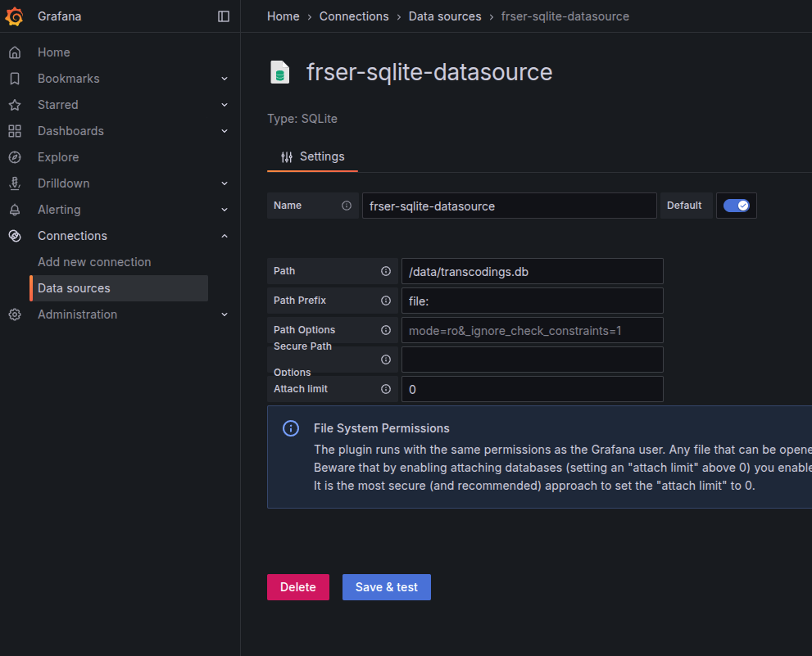Open Add new connection menu item
The height and width of the screenshot is (656, 812).
[x=94, y=262]
